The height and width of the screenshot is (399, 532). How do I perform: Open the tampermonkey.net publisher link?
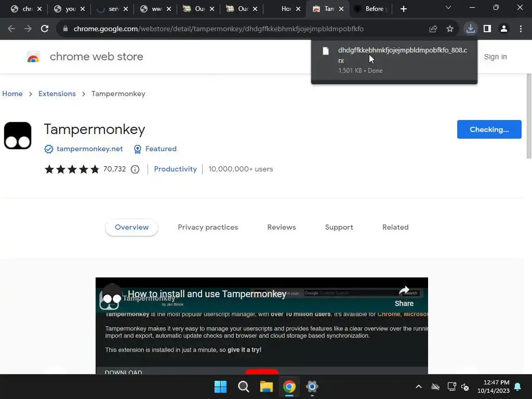click(x=89, y=149)
